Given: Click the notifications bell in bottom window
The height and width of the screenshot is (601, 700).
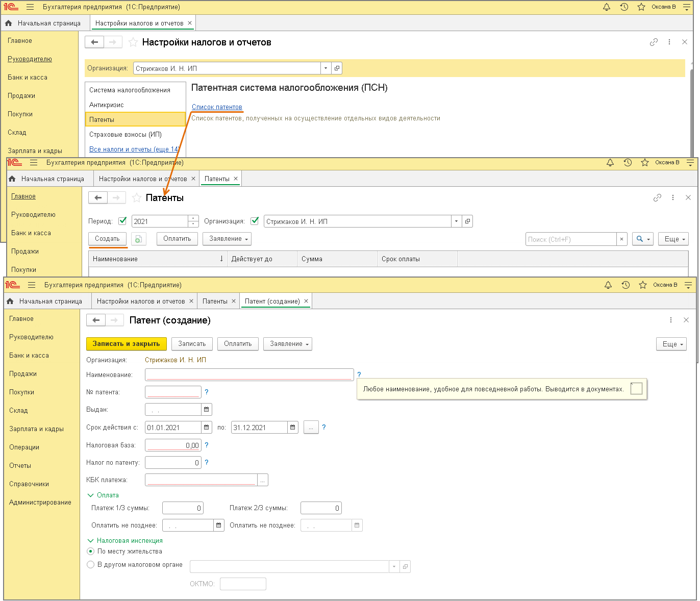Looking at the screenshot, I should click(x=608, y=285).
